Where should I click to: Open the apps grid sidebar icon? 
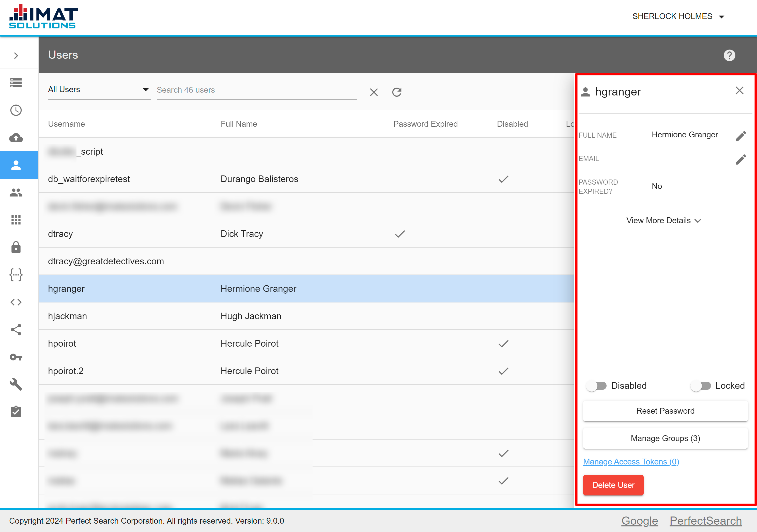[x=16, y=220]
